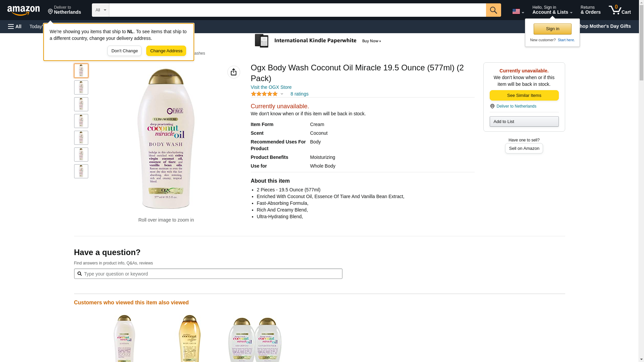Open the Amazon home logo
This screenshot has width=644, height=362.
click(23, 10)
